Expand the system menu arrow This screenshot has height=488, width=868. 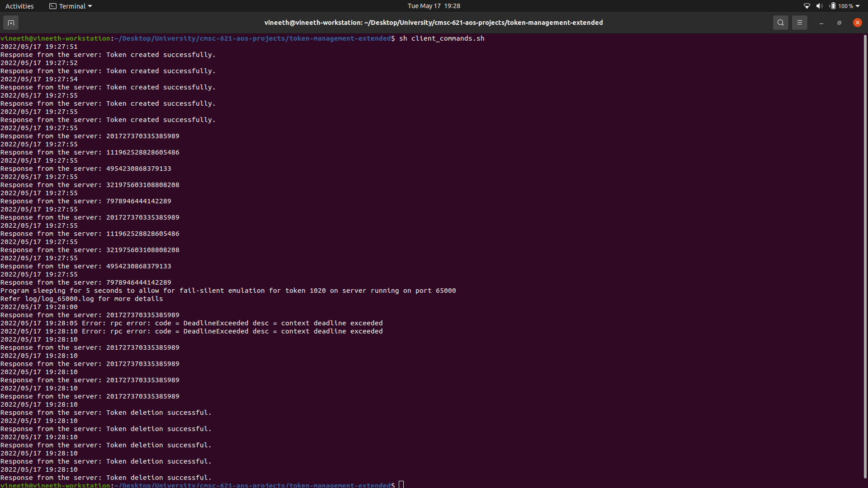[858, 6]
